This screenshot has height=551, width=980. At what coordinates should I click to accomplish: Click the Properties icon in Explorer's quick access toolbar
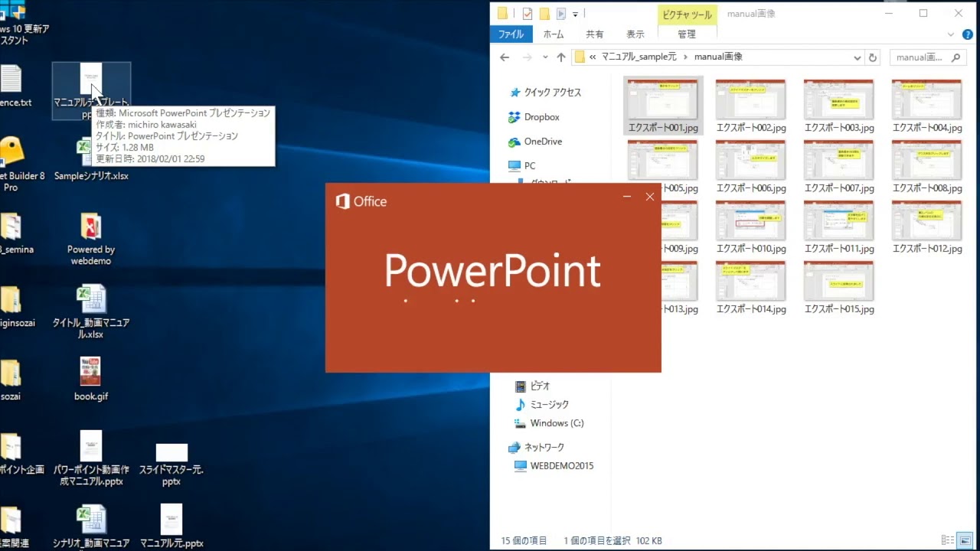[527, 13]
